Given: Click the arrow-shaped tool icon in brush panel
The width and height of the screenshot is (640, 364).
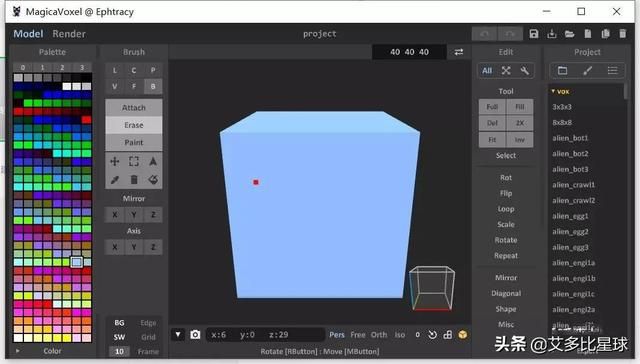Looking at the screenshot, I should 153,162.
